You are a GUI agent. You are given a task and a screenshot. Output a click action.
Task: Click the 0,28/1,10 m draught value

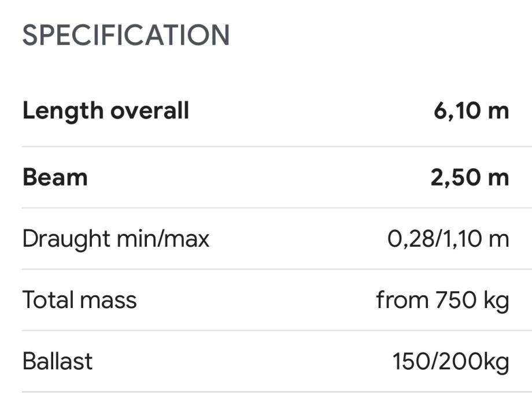pos(448,238)
